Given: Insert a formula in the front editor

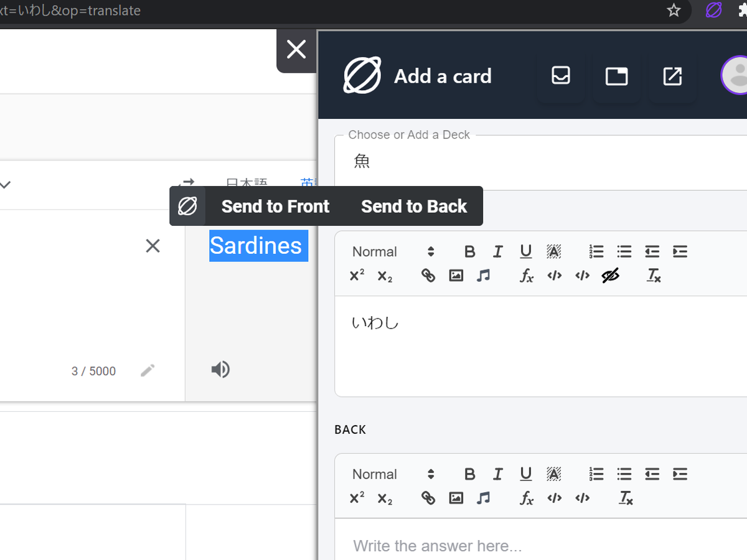Looking at the screenshot, I should coord(527,276).
